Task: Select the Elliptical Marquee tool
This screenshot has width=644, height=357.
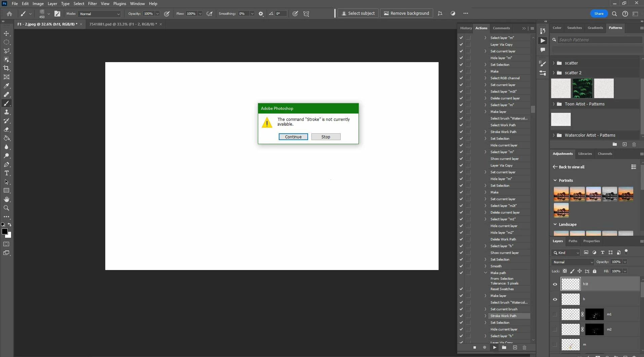Action: 6,42
